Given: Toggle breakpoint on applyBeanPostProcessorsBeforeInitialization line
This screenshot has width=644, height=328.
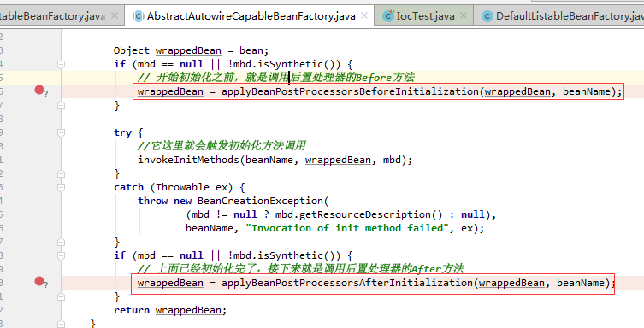Looking at the screenshot, I should point(39,90).
